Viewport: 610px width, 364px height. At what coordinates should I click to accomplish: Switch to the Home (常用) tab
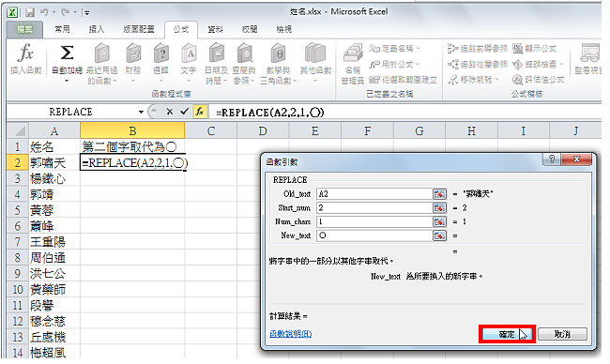click(x=62, y=29)
